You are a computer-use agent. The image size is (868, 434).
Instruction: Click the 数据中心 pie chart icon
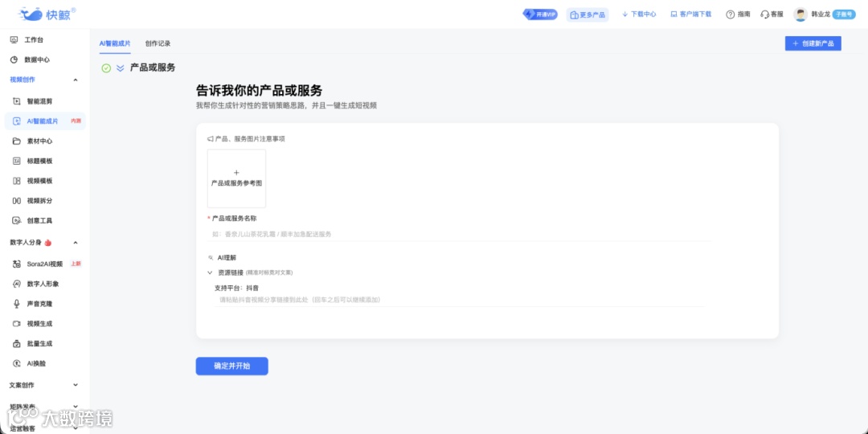[x=14, y=59]
